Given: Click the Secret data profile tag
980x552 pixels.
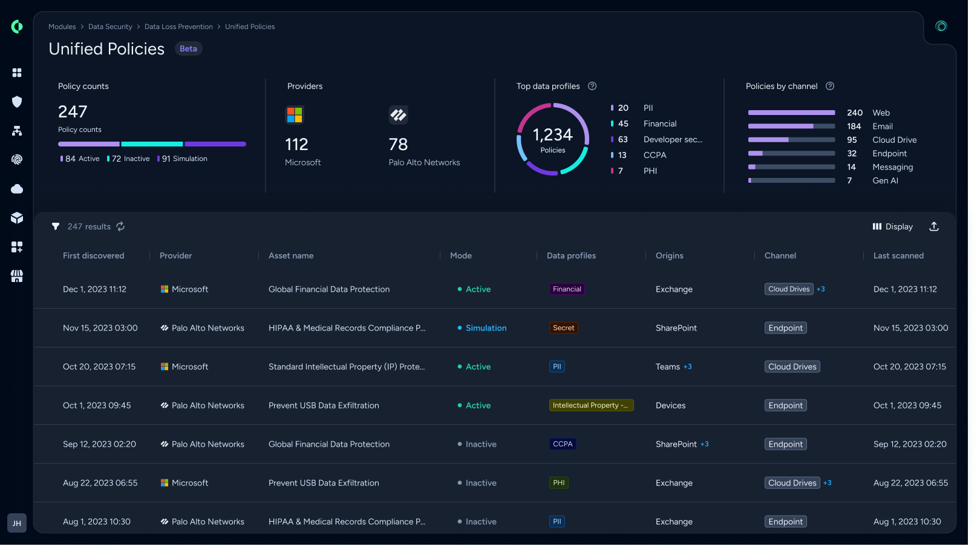Looking at the screenshot, I should coord(570,332).
